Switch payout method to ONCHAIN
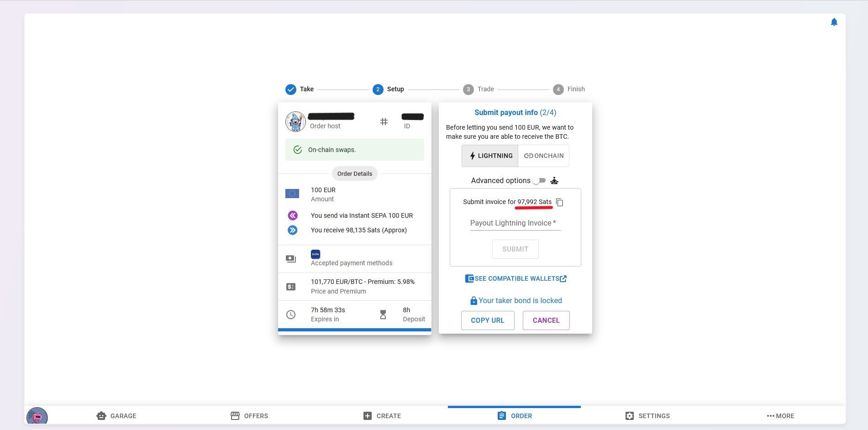Screen dimensions: 868x430 (543, 156)
